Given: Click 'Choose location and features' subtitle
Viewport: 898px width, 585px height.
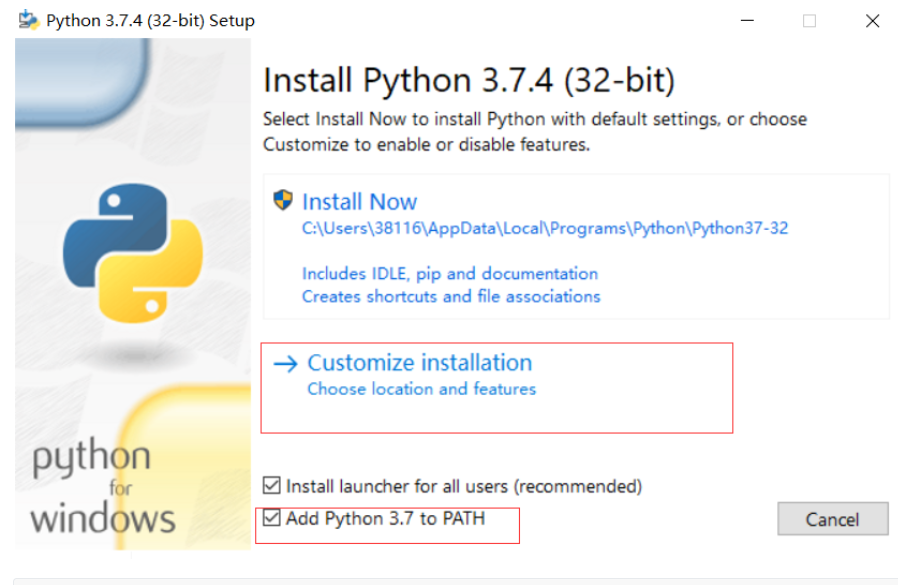Looking at the screenshot, I should point(422,389).
